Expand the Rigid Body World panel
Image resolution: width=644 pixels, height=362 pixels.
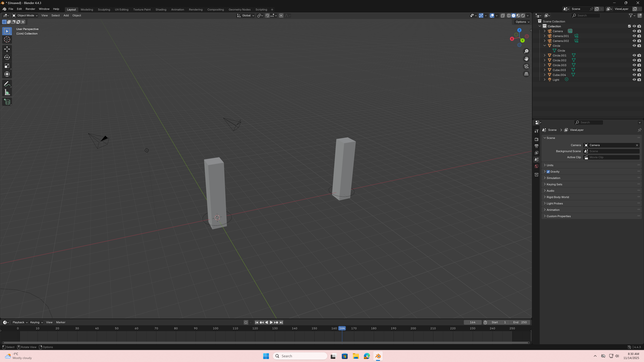click(557, 197)
